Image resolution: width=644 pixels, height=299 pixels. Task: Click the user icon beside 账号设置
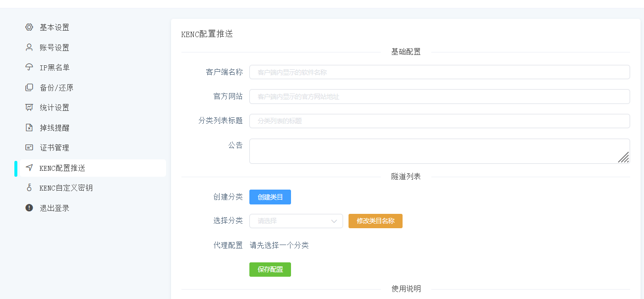(29, 48)
